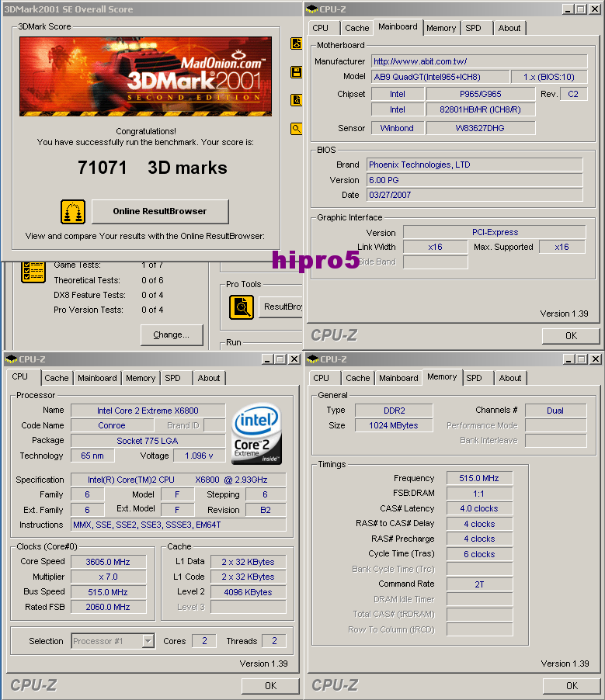The width and height of the screenshot is (605, 700).
Task: Open Memory tab in the CPU window
Action: coord(141,378)
